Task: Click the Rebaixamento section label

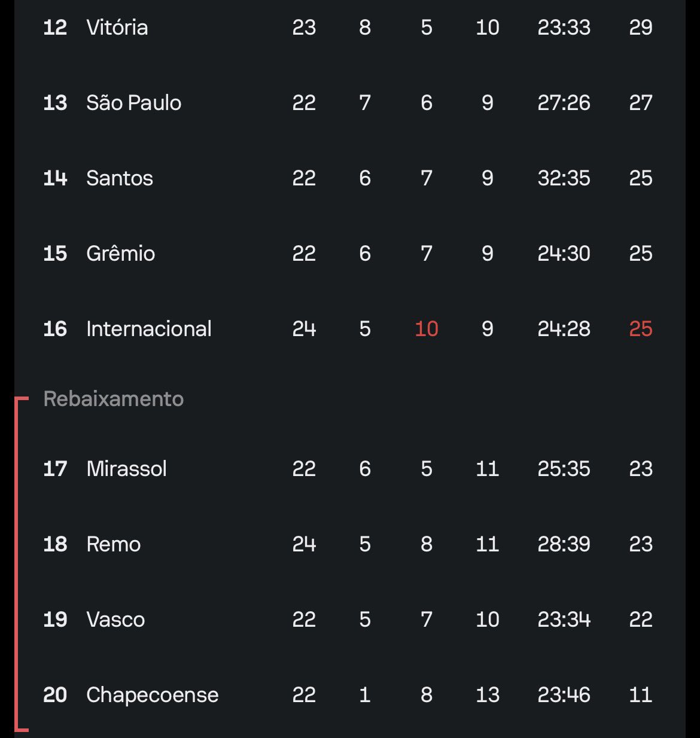Action: (x=114, y=399)
